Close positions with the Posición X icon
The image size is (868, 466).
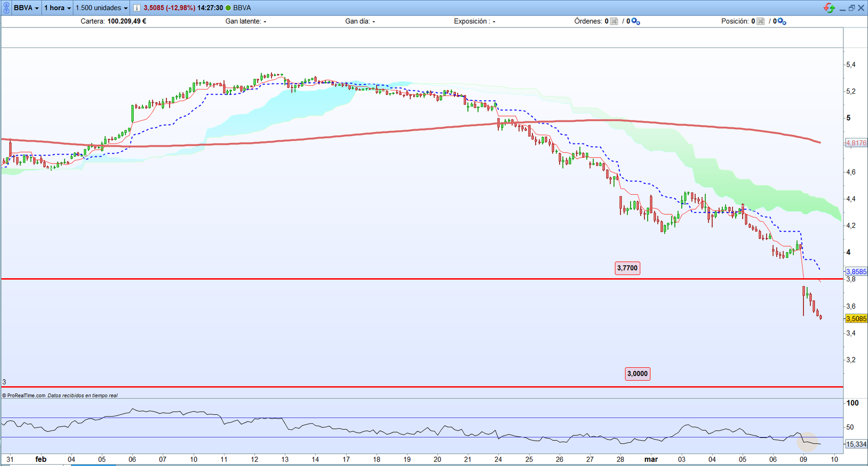pos(760,21)
